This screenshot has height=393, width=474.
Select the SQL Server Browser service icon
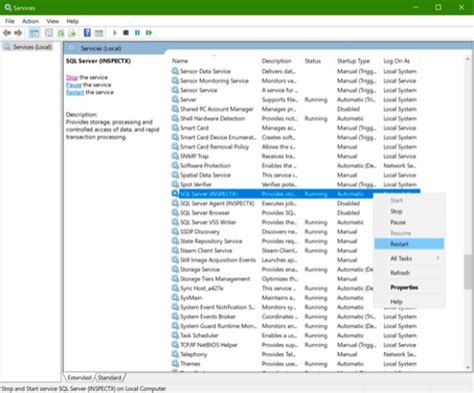(x=175, y=213)
